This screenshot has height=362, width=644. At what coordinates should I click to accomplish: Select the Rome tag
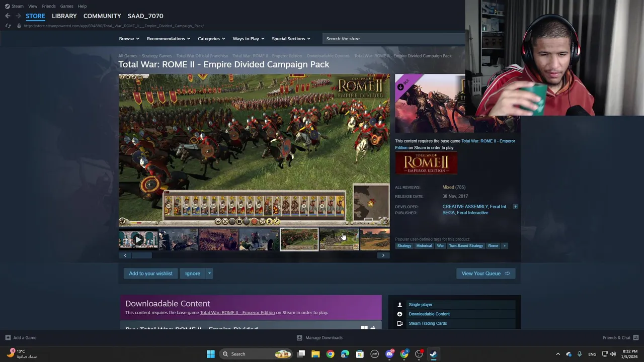pyautogui.click(x=493, y=246)
